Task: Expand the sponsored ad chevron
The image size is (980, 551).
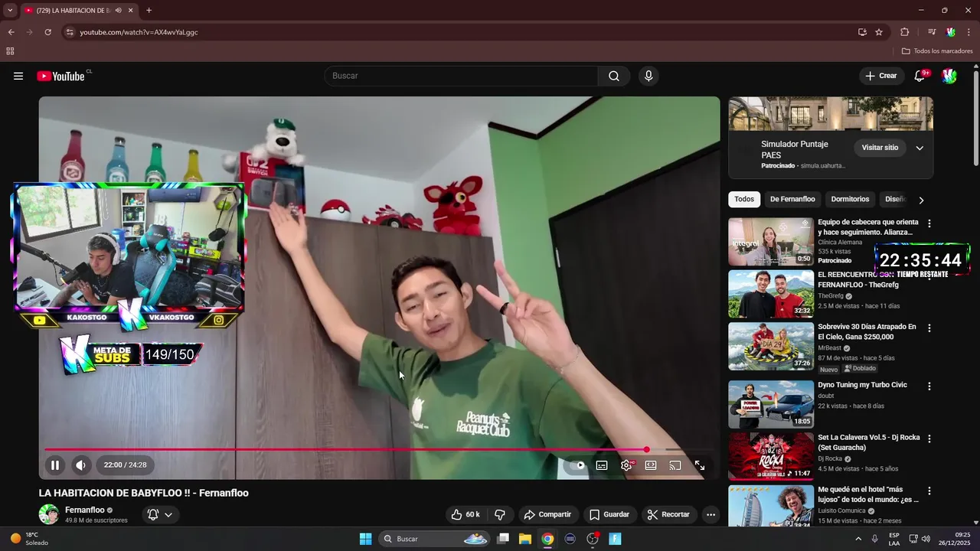Action: click(x=920, y=148)
